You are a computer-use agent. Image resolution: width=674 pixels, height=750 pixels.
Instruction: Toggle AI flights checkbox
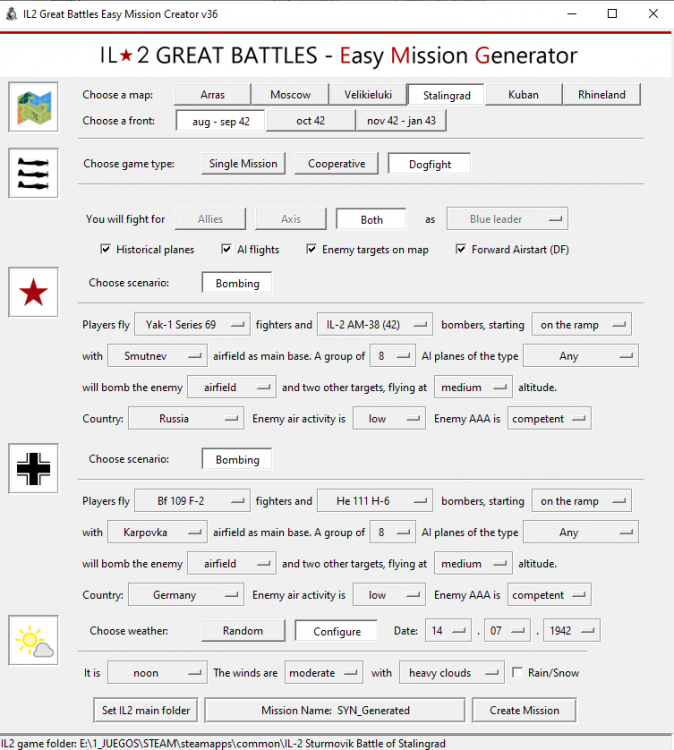226,249
